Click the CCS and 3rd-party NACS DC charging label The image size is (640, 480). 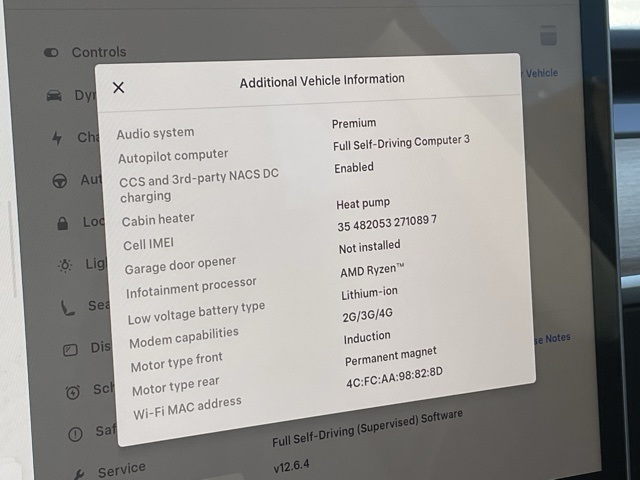(199, 186)
